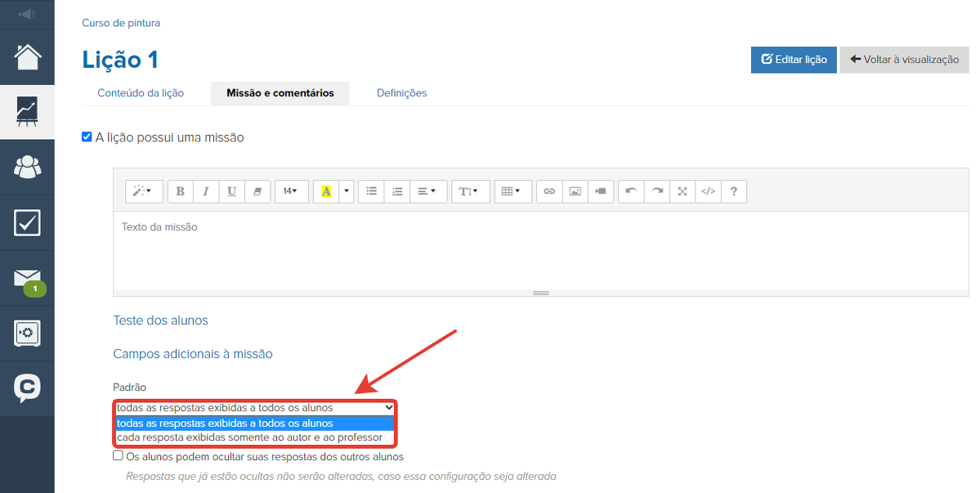Open the messages envelope icon in sidebar
The width and height of the screenshot is (980, 493).
coord(27,278)
